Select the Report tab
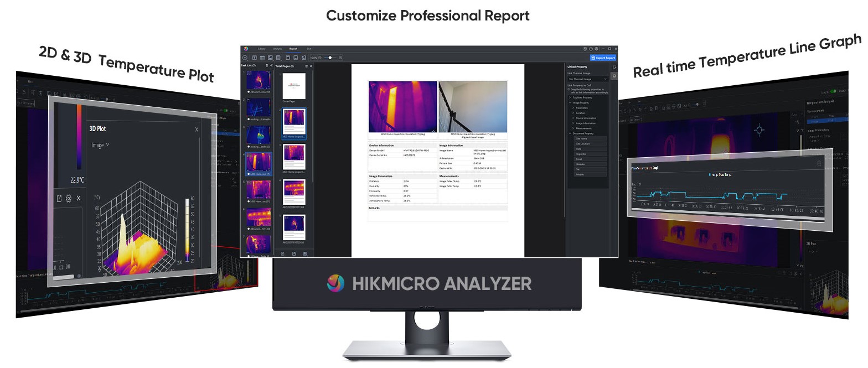Viewport: 868px width, 368px height. (293, 49)
